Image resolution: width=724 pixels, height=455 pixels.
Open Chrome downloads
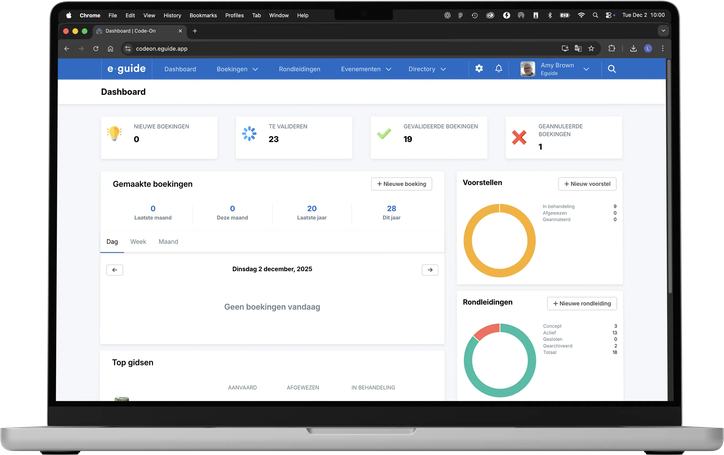pyautogui.click(x=633, y=49)
